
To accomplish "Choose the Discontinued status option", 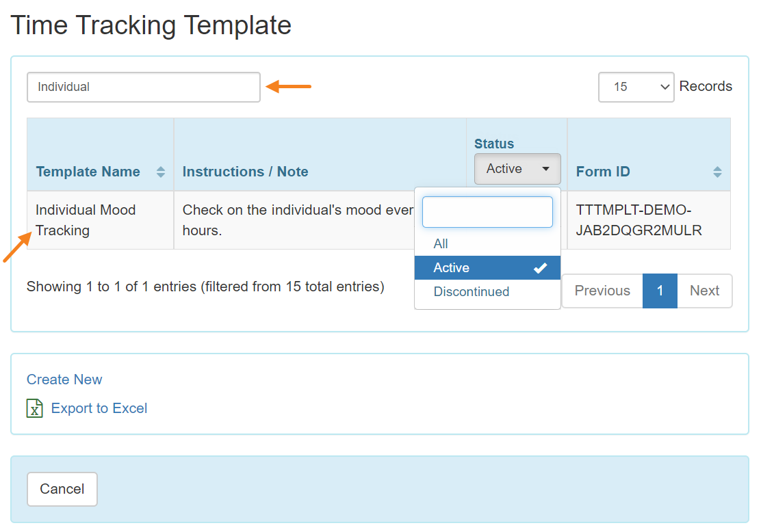I will point(471,291).
